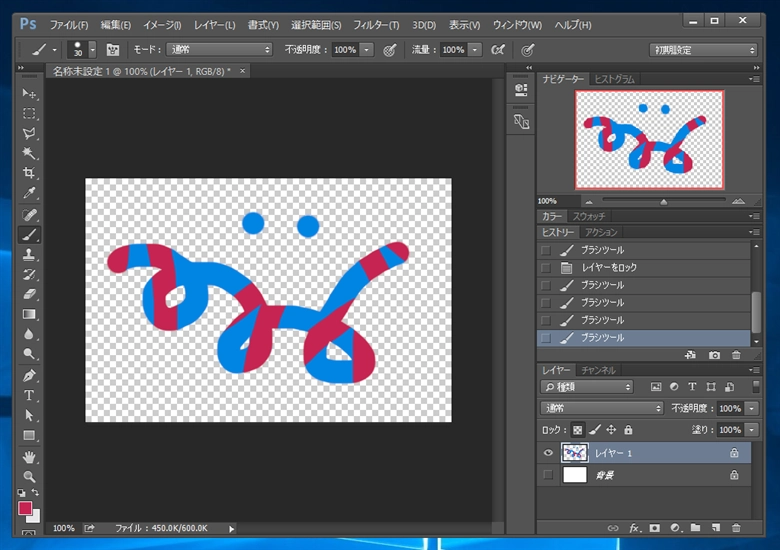The height and width of the screenshot is (550, 780).
Task: Click the foreground color red swatch
Action: [x=24, y=507]
